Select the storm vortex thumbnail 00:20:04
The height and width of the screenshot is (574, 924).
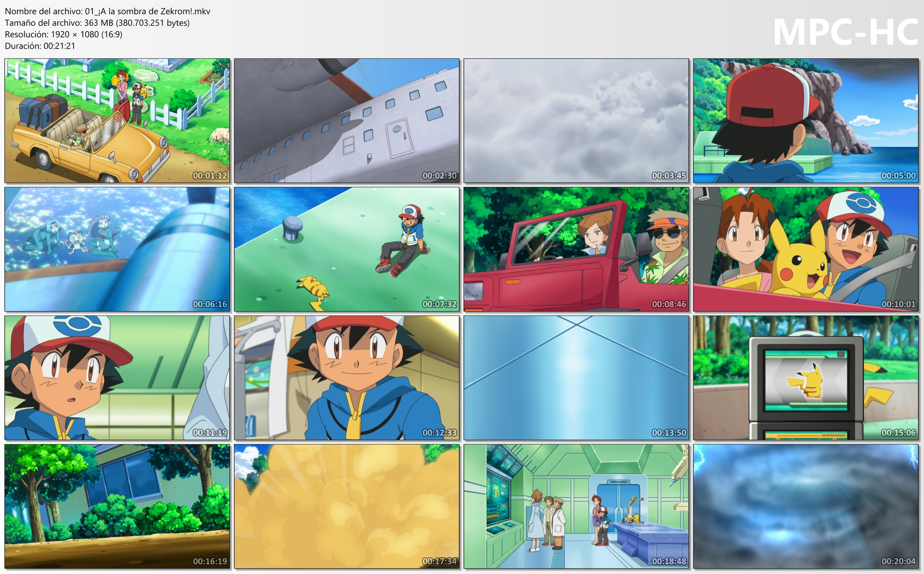pos(806,507)
